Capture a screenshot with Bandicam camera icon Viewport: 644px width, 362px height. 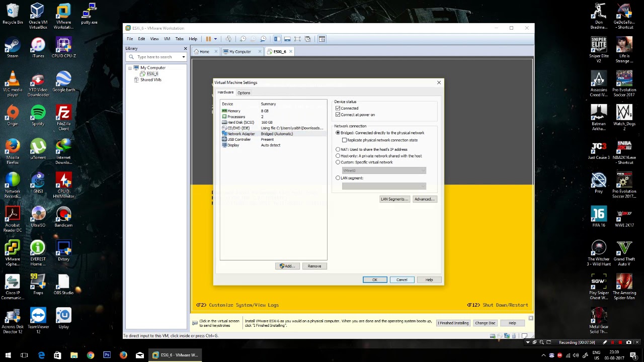coord(628,342)
